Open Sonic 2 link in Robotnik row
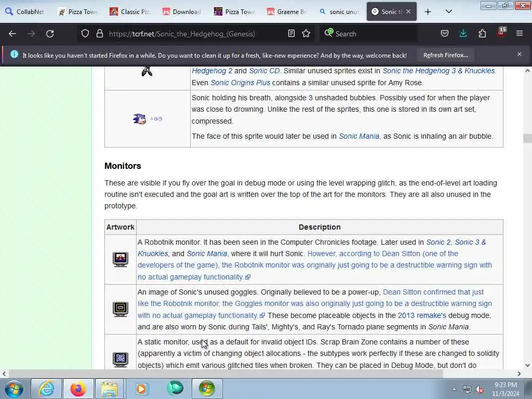 (438, 242)
